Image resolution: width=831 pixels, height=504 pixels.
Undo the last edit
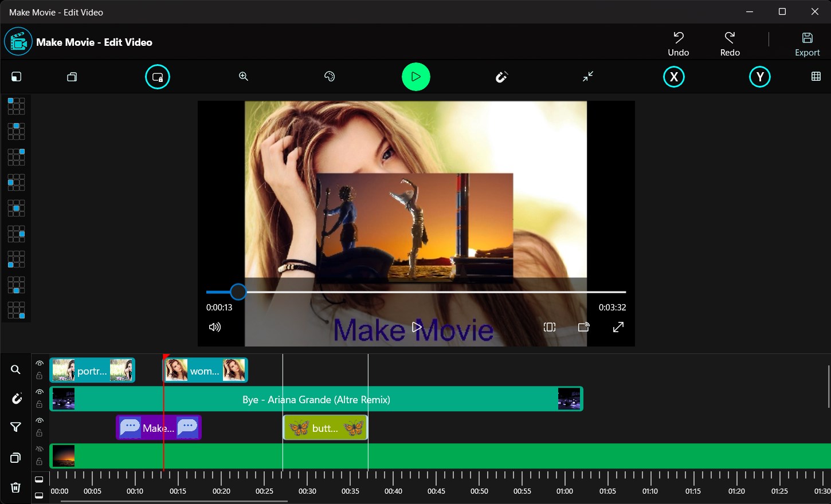click(678, 42)
